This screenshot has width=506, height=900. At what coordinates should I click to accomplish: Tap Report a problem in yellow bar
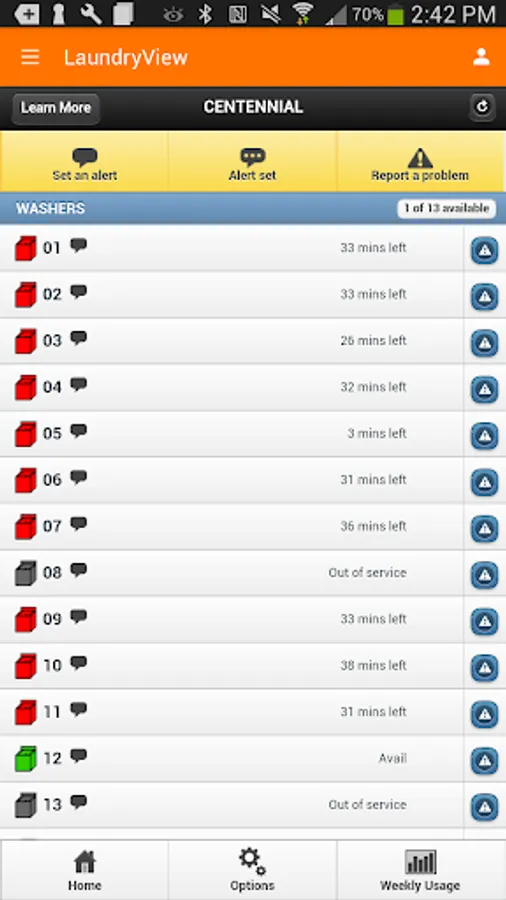tap(420, 163)
